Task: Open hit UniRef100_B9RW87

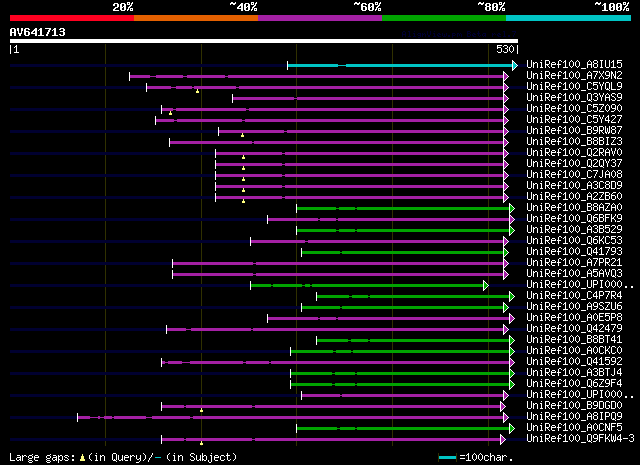Action: pyautogui.click(x=574, y=130)
